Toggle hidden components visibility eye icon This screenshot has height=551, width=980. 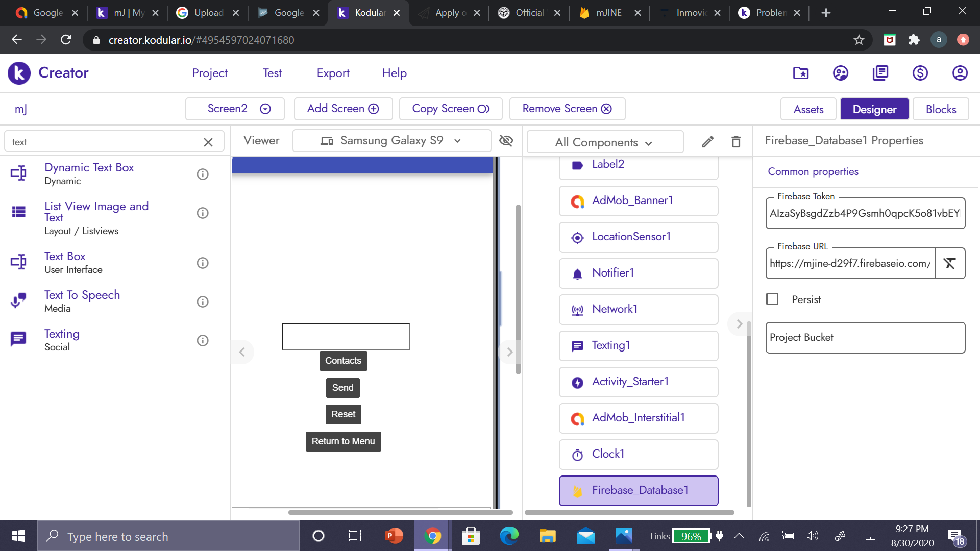[x=506, y=140]
